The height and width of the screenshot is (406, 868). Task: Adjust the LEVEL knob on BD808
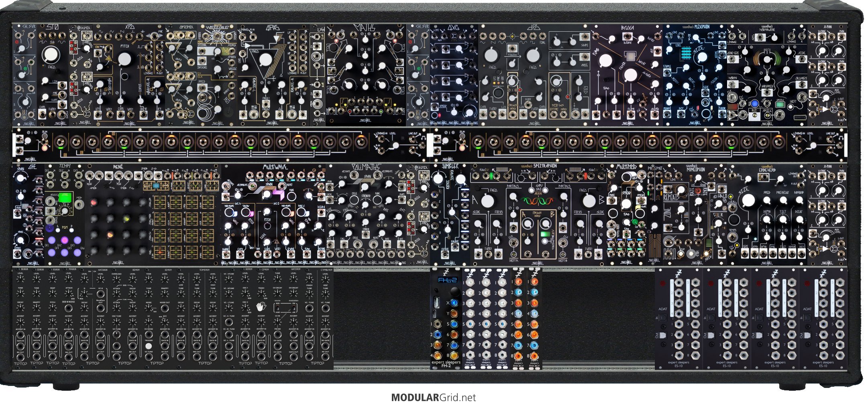pos(20,278)
